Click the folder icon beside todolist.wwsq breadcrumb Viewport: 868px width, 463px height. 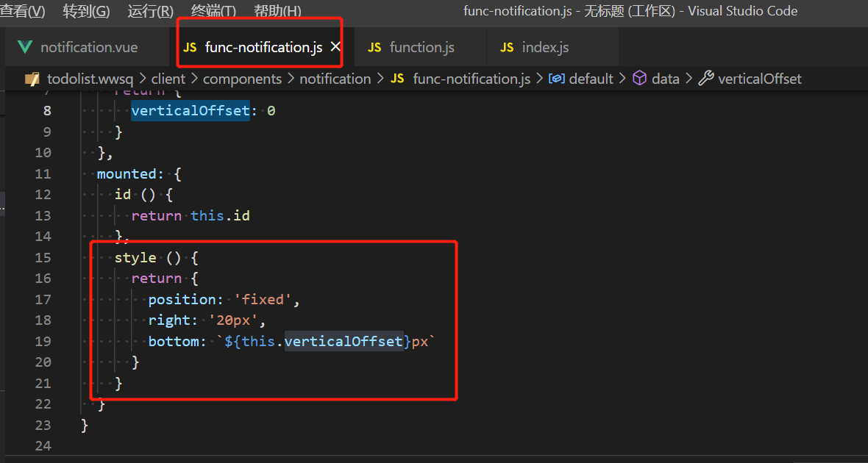click(32, 79)
